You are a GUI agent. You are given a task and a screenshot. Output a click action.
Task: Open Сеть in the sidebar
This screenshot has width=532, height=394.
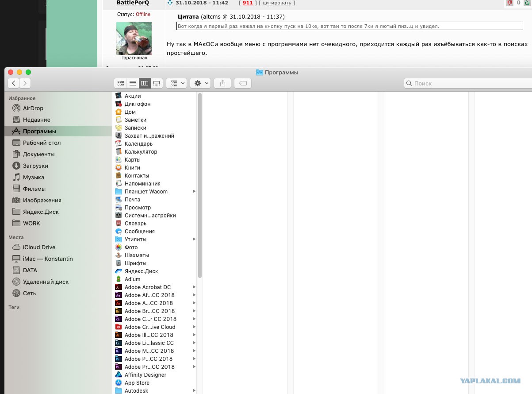[x=58, y=293]
